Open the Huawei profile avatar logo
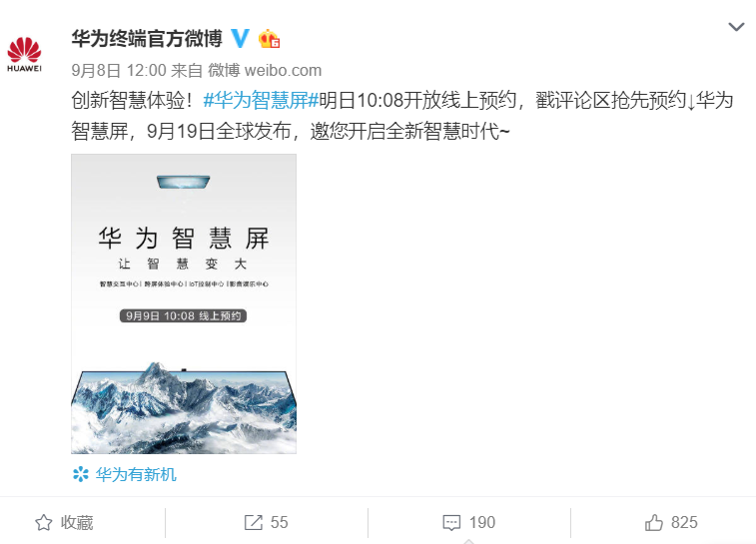The height and width of the screenshot is (544, 756). coord(24,54)
